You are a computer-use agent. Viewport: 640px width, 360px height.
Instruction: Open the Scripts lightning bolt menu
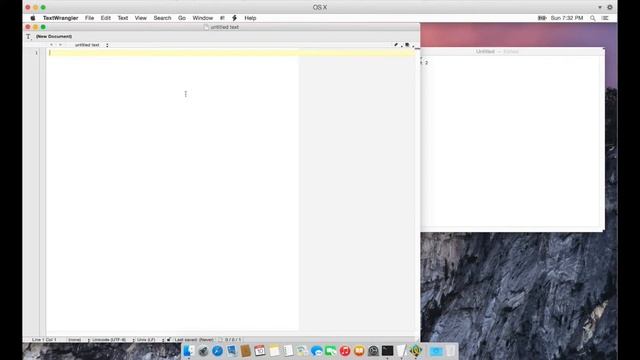(x=235, y=18)
